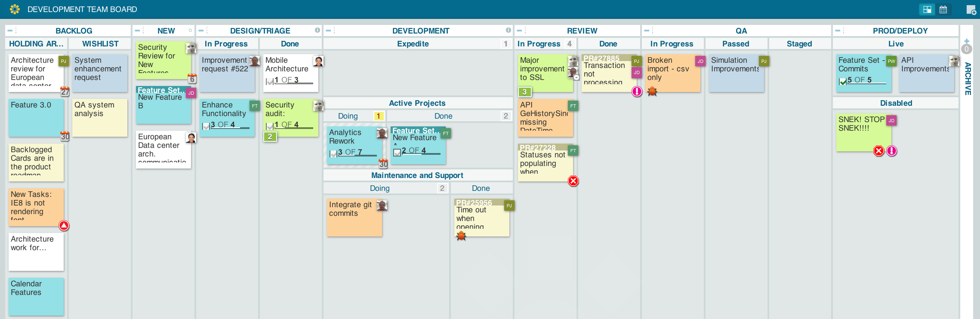Add a new card with plus icon

[x=971, y=9]
